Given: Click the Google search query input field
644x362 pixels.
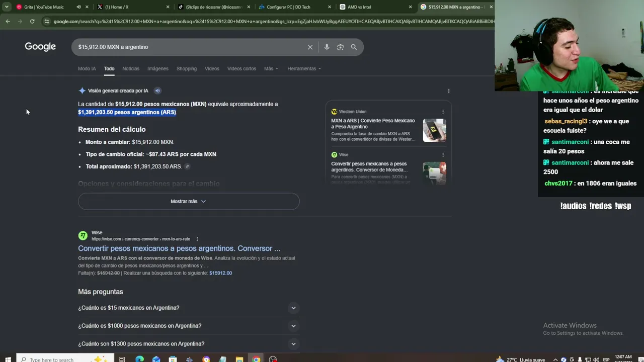Looking at the screenshot, I should [x=189, y=47].
